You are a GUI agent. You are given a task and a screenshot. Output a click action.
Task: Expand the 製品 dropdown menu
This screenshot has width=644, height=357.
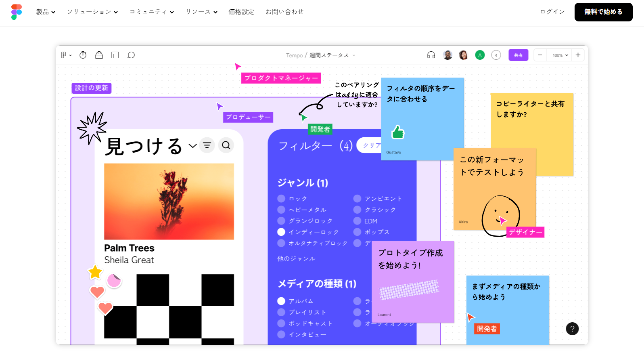pos(46,12)
